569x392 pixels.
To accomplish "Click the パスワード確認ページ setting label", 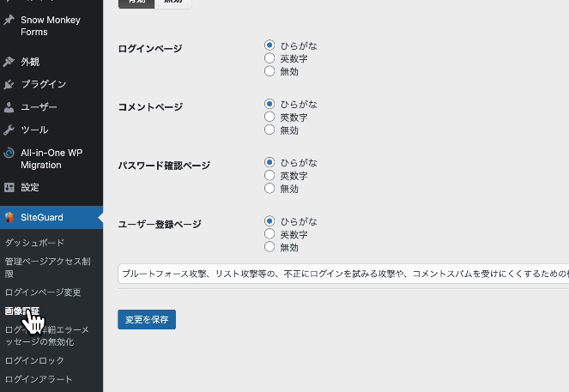I will click(x=164, y=166).
